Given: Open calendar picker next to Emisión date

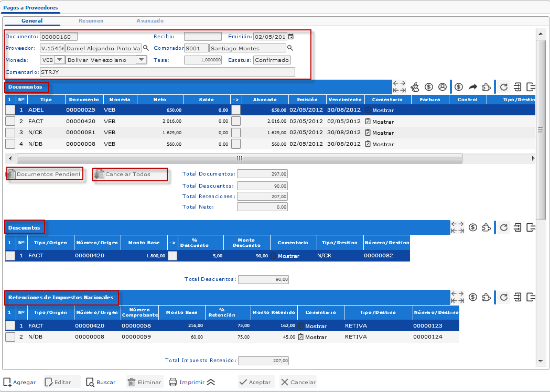Looking at the screenshot, I should click(x=291, y=37).
